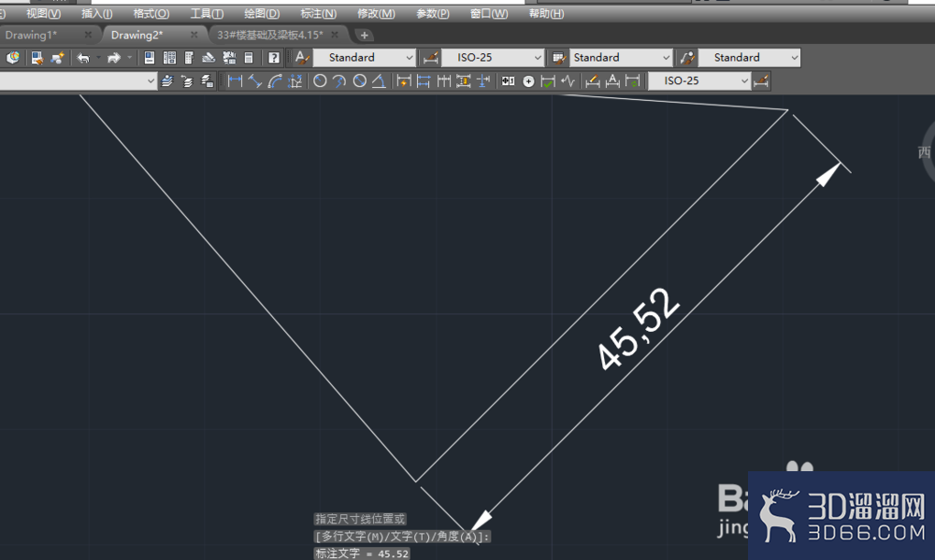Select the Radius dimension tool

[320, 81]
